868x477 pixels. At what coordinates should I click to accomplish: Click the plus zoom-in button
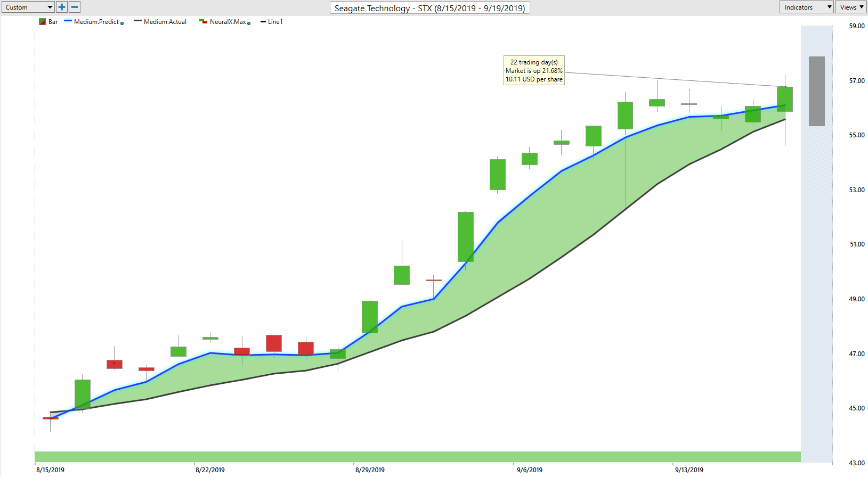coord(62,7)
